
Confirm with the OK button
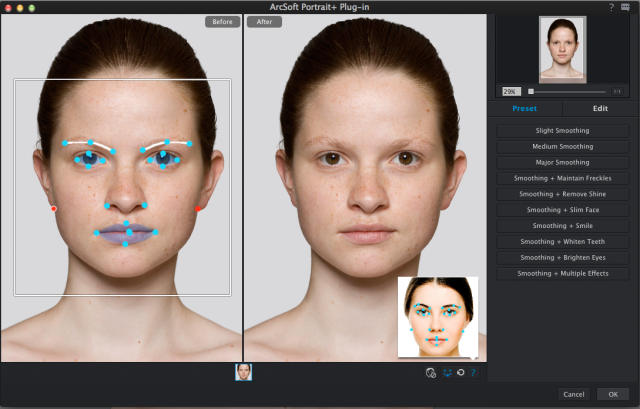(613, 394)
